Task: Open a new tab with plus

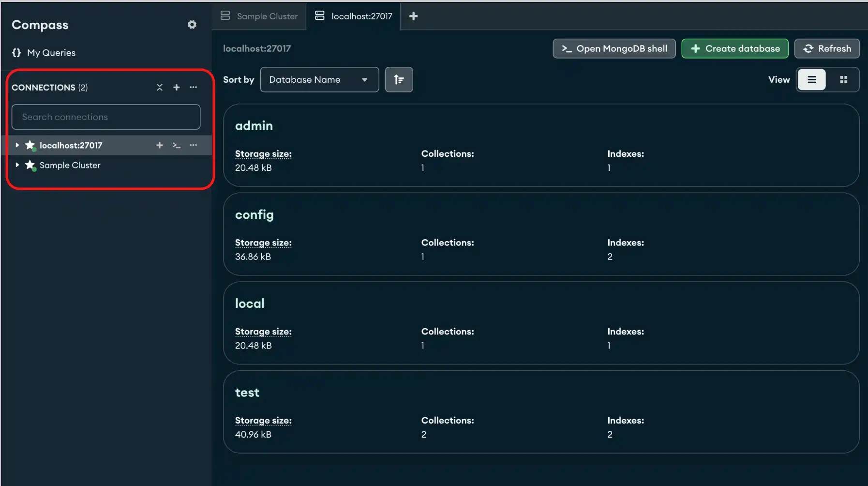Action: (414, 16)
